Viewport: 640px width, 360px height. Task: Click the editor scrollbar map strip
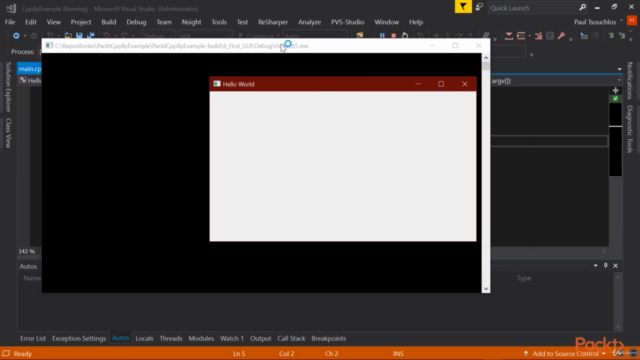coord(616,140)
